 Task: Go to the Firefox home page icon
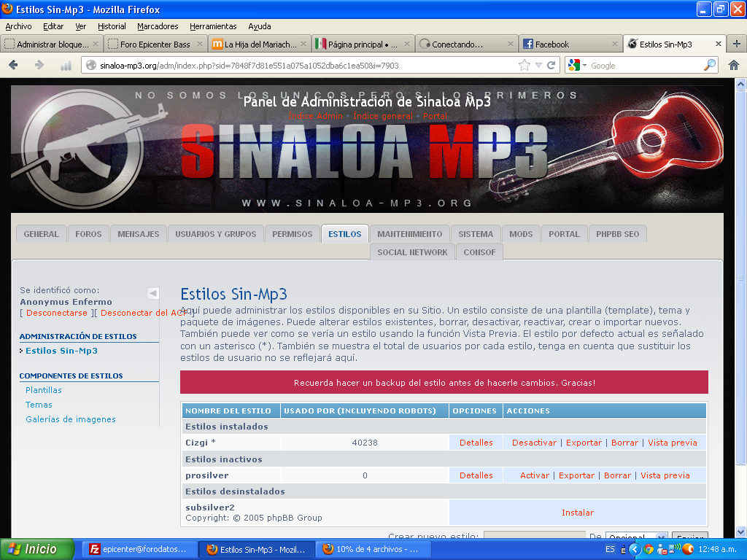pos(734,66)
